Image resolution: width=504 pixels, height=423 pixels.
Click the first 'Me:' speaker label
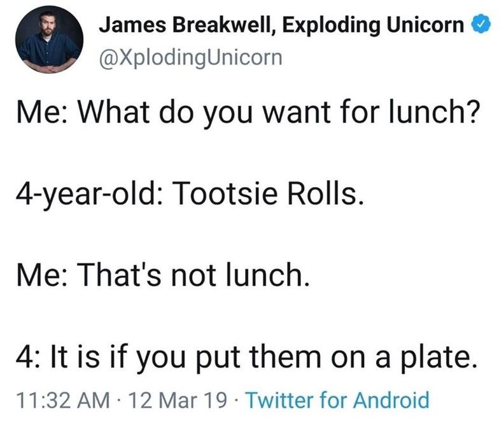point(41,112)
